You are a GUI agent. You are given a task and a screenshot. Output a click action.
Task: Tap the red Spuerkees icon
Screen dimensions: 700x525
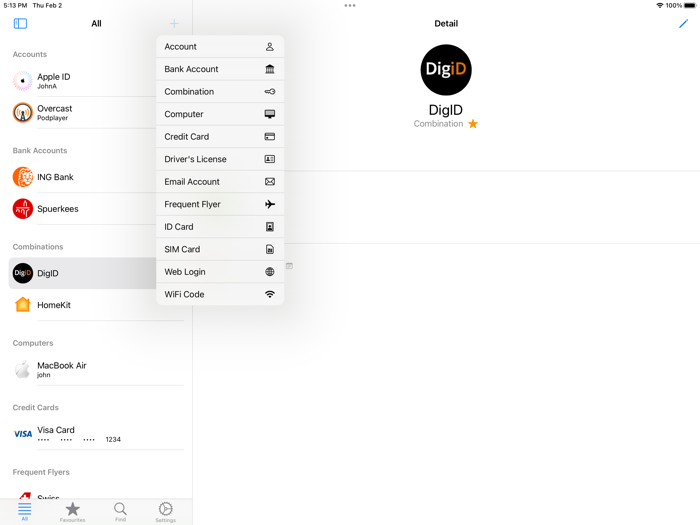22,208
